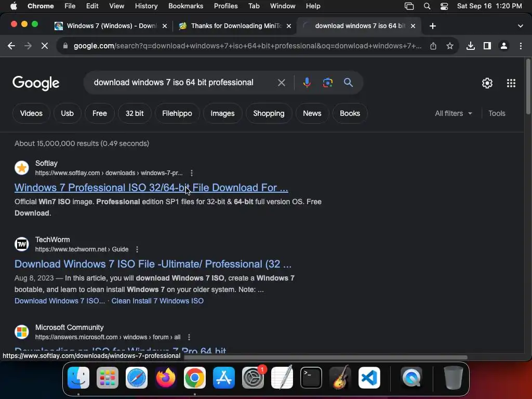Click the Softlay site favicon
The height and width of the screenshot is (399, 532).
coord(22,168)
